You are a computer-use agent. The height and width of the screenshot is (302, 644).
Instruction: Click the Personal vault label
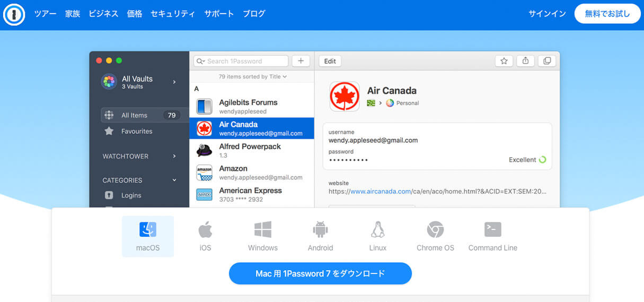click(x=407, y=103)
